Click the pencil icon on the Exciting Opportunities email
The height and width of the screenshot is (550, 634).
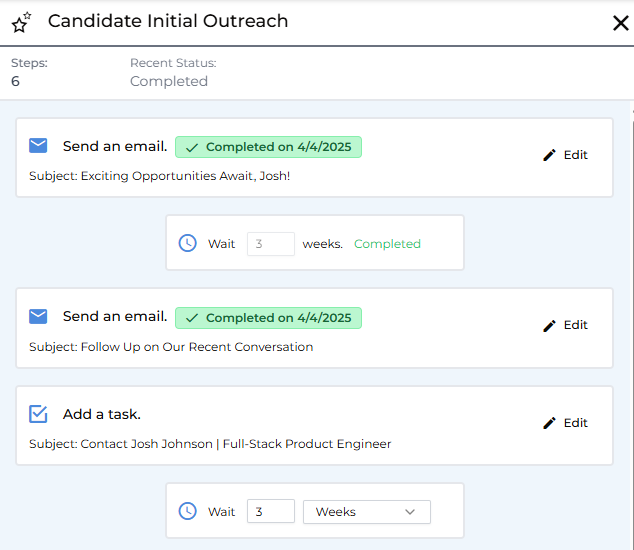[x=549, y=155]
